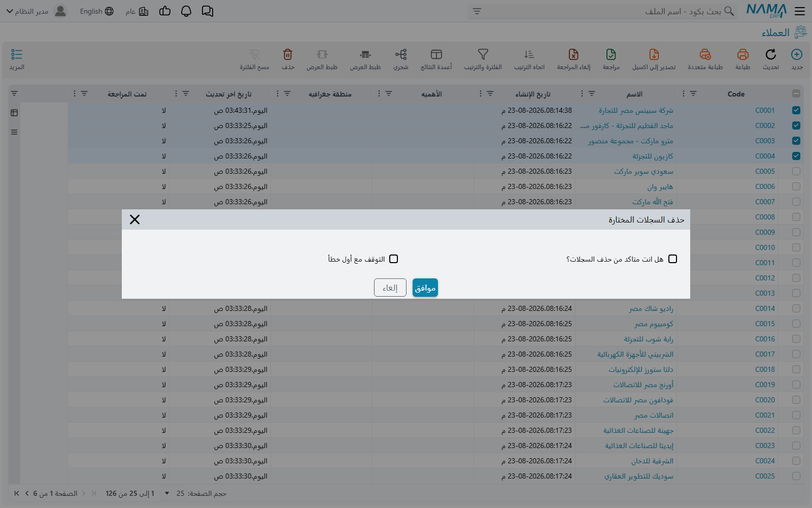Close the delete records dialog

pos(134,219)
